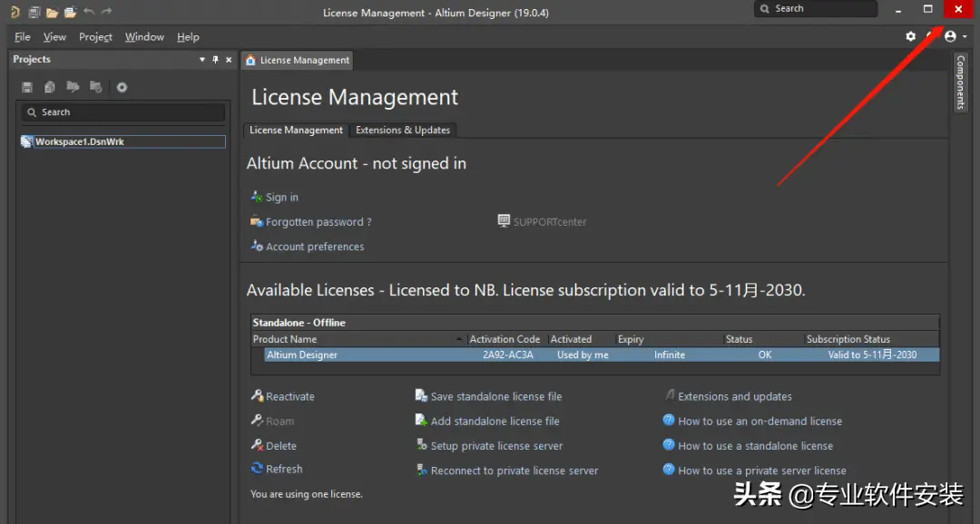The image size is (980, 524).
Task: Open the Projects panel gear settings
Action: point(122,87)
